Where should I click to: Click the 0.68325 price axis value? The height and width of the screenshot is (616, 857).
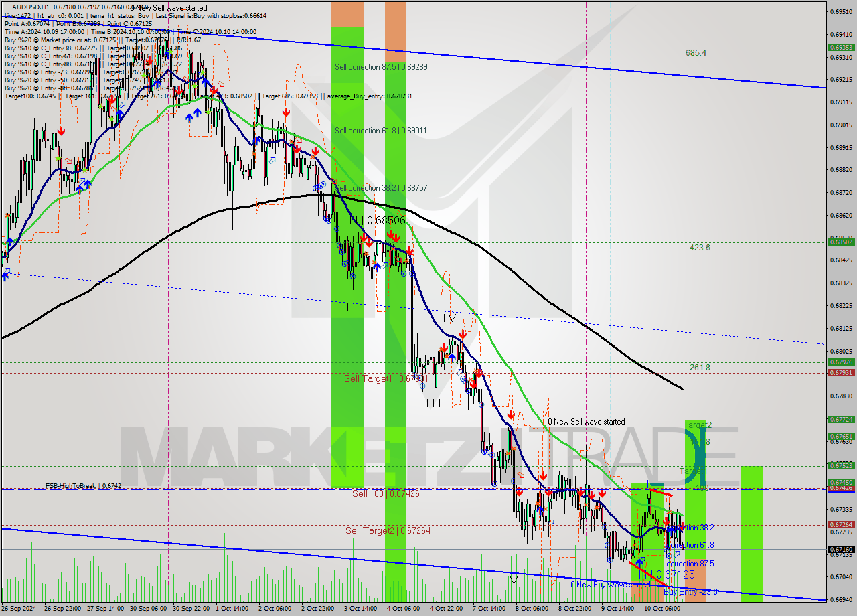(841, 283)
